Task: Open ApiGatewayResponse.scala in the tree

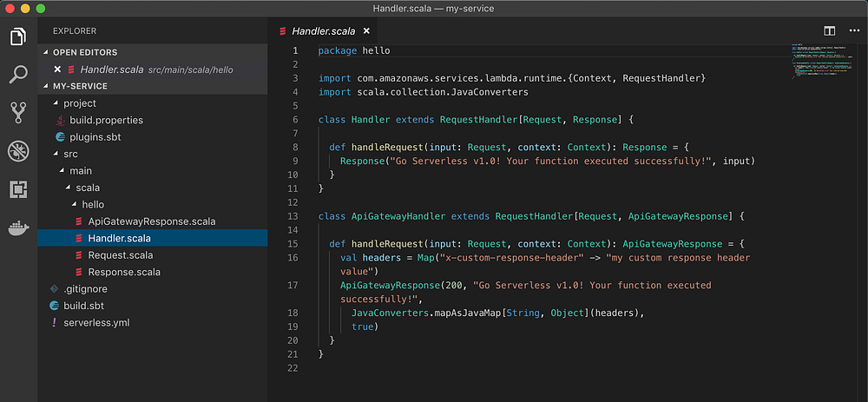Action: (152, 221)
